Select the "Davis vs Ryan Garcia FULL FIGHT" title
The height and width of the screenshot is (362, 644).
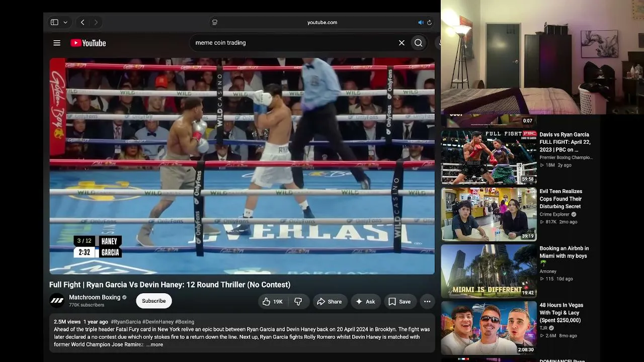(565, 142)
